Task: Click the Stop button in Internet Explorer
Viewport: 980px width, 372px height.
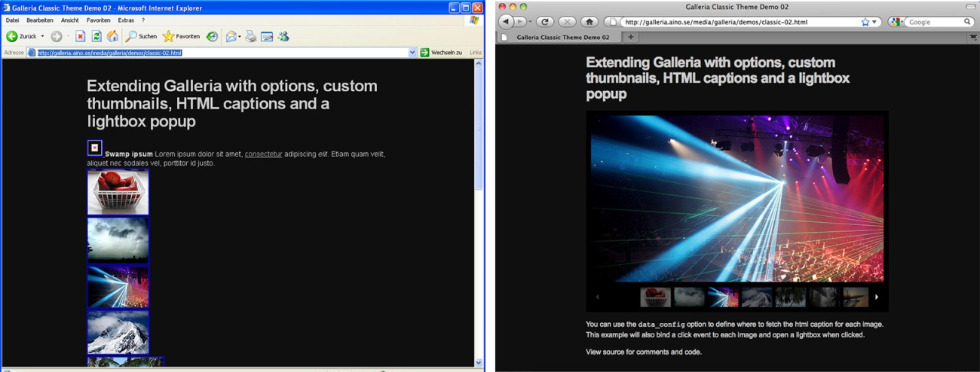Action: (80, 36)
